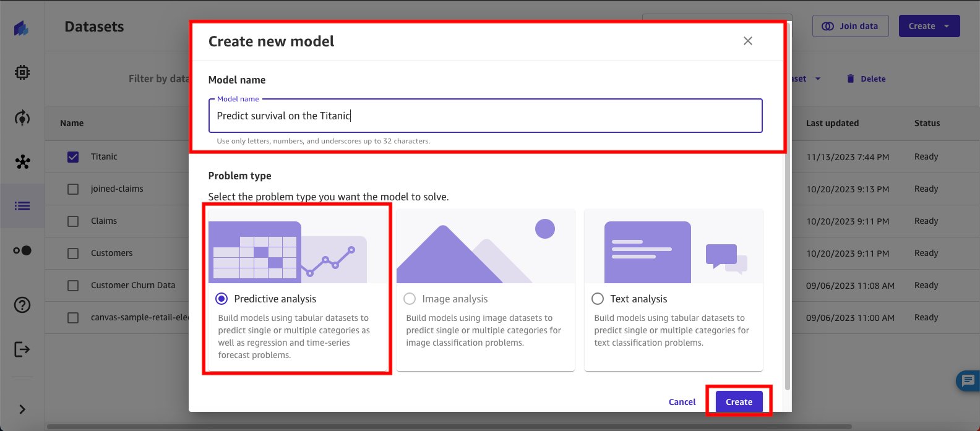The height and width of the screenshot is (431, 980).
Task: Select the Text analysis radio button
Action: (x=598, y=299)
